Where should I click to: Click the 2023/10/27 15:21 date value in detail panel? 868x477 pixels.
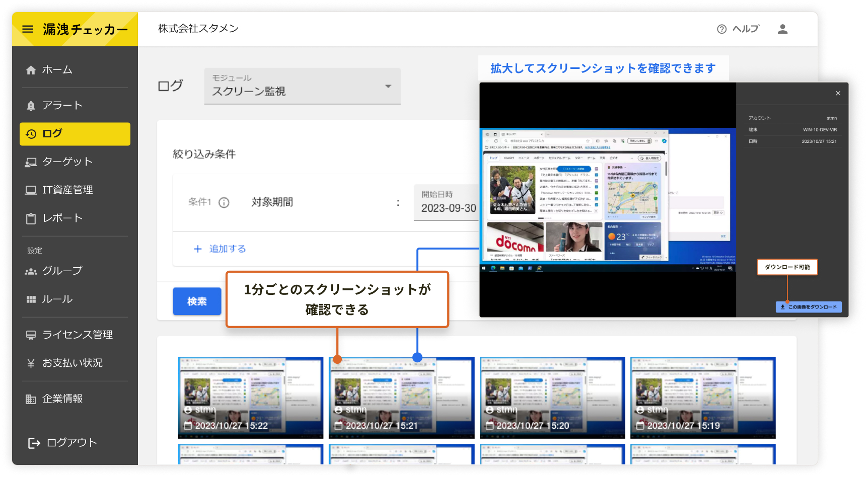coord(819,141)
